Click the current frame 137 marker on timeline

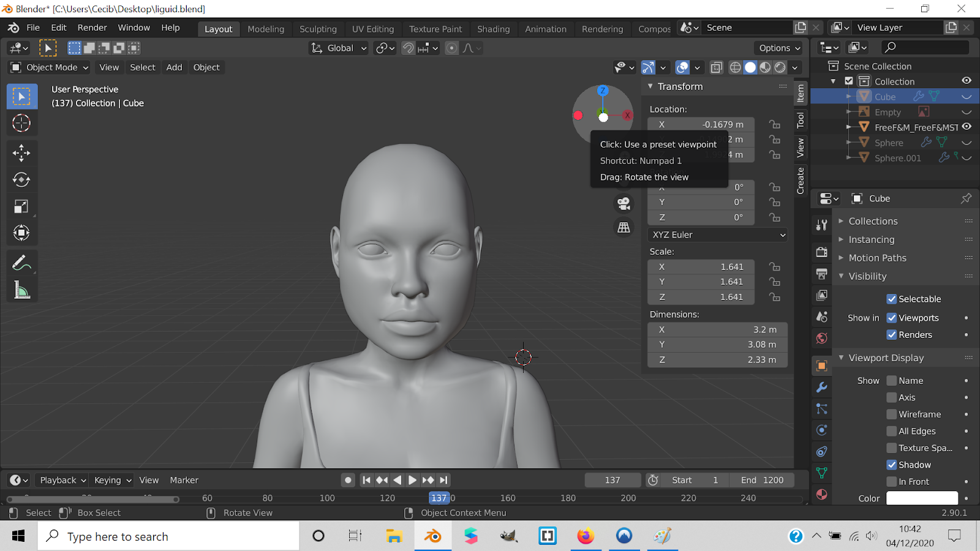click(x=439, y=498)
